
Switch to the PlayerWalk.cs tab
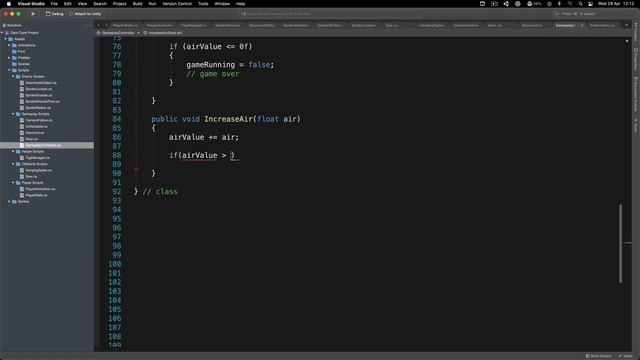126,25
